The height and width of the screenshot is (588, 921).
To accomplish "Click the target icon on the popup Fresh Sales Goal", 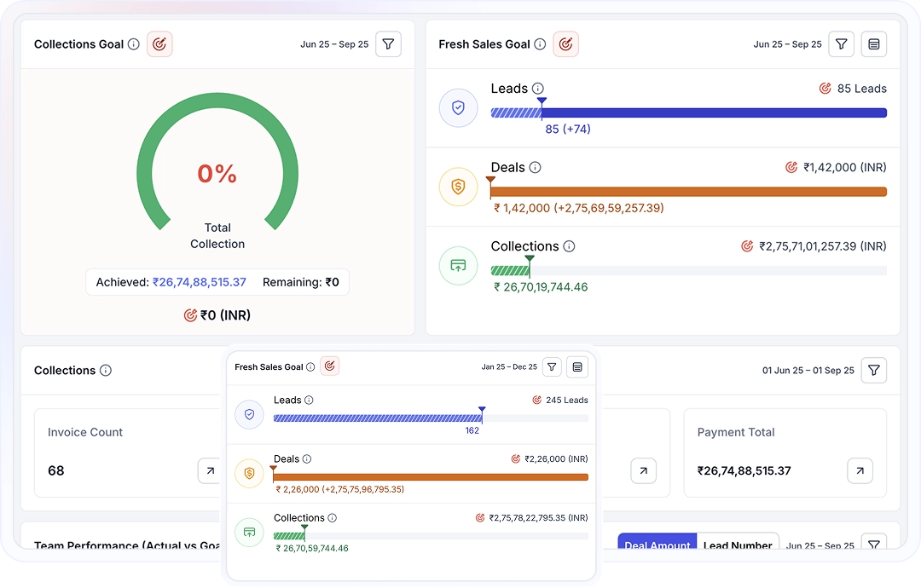I will (330, 365).
